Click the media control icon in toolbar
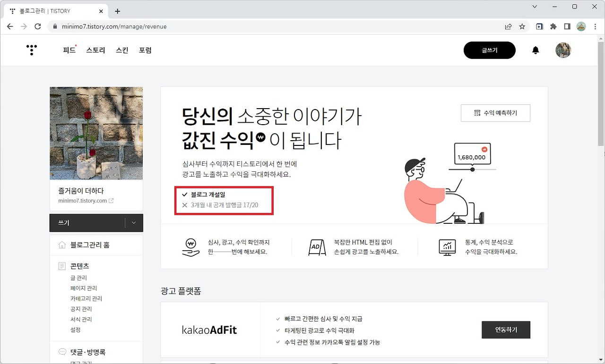Screen dimensions: 605x364 tap(539, 26)
